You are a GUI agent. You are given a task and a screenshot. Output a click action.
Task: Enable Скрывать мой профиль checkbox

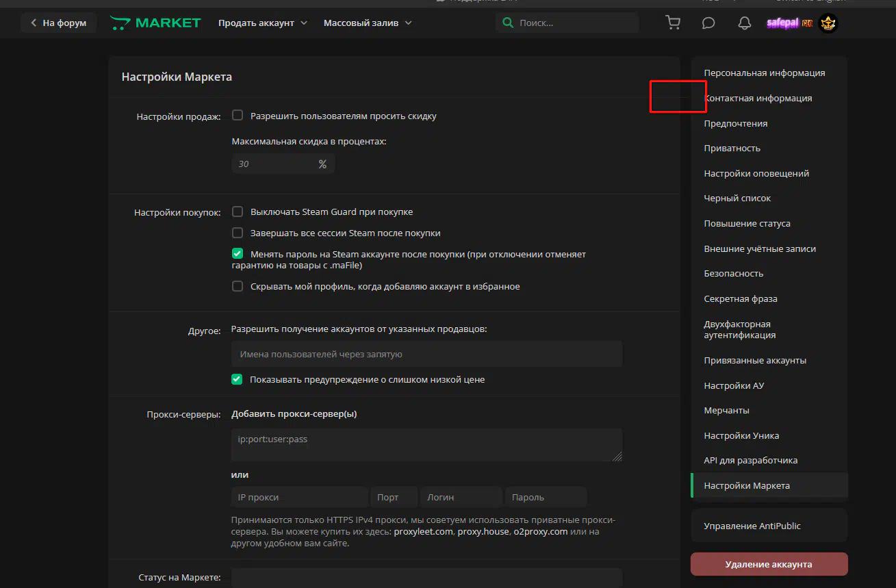238,286
